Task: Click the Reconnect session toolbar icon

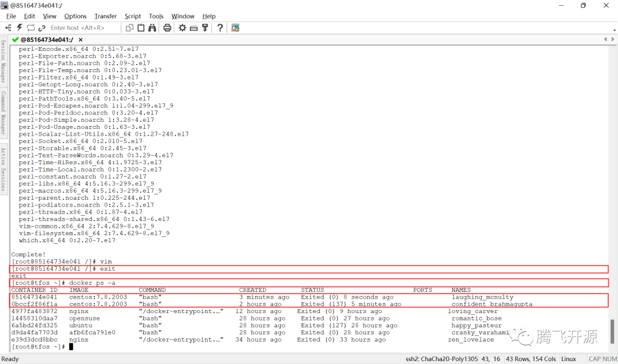Action: [31, 27]
